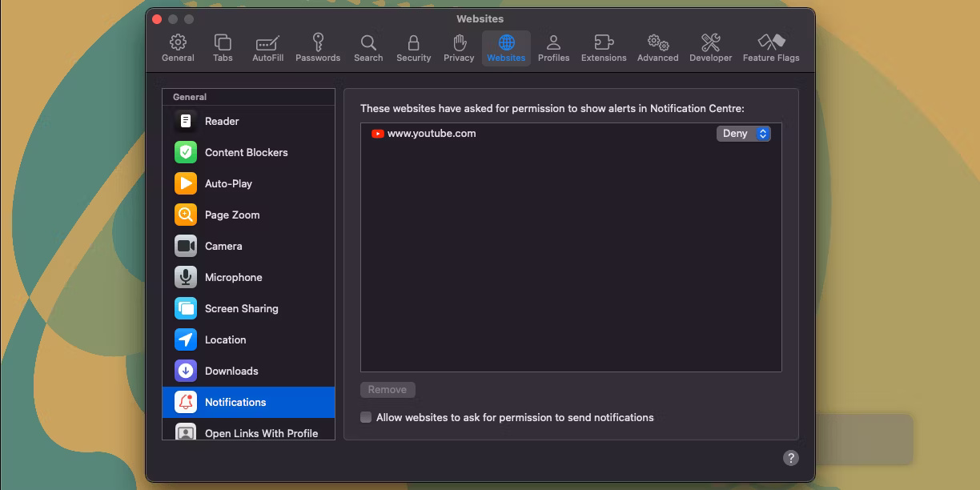Open the Developer tab
The width and height of the screenshot is (980, 490).
coord(710,48)
